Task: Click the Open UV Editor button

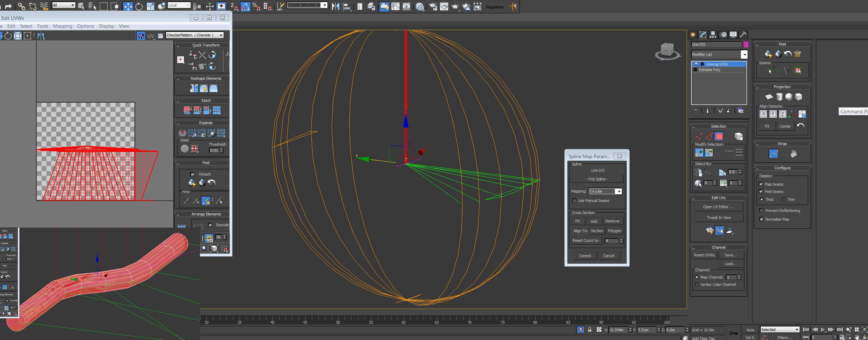Action: coord(718,207)
